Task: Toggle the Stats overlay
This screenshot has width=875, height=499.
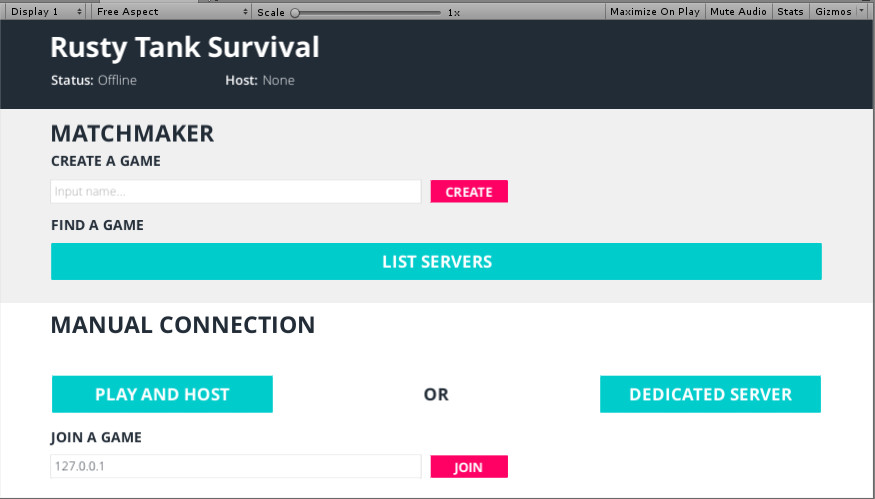Action: coord(790,12)
